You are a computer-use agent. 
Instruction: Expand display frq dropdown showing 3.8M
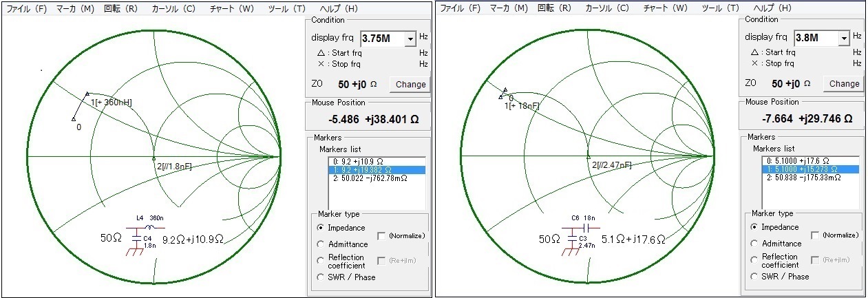844,39
